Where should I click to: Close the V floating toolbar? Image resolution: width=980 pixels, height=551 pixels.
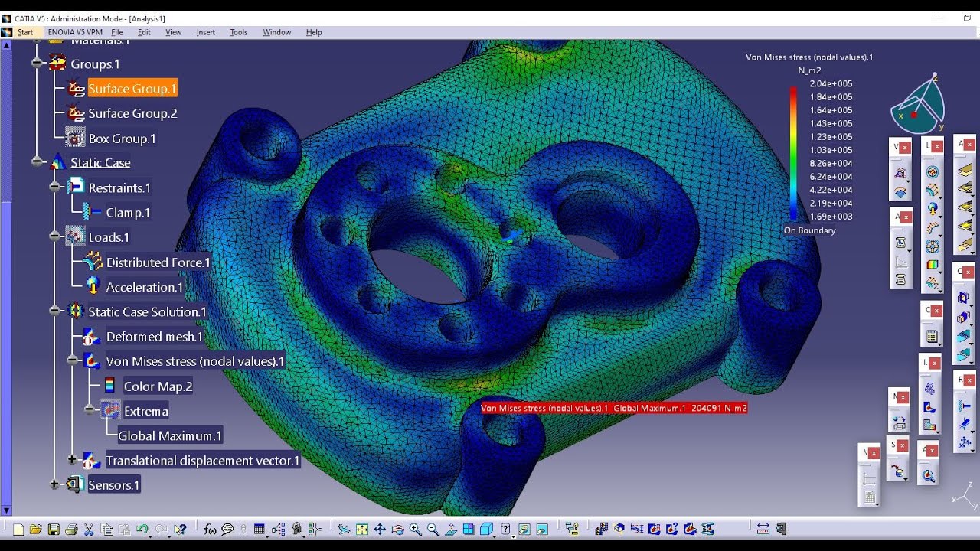[x=905, y=148]
